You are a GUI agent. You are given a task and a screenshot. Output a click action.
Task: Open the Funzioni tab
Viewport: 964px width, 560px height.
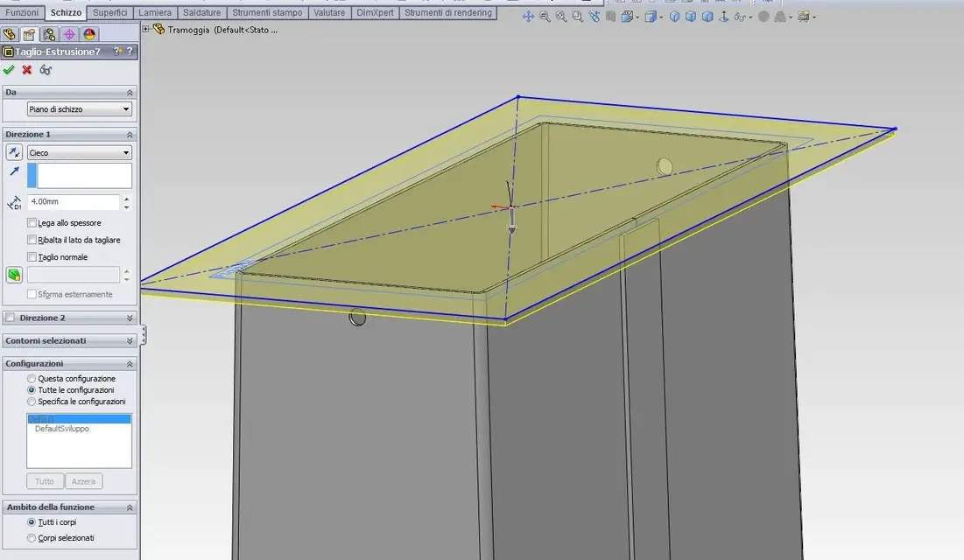(22, 12)
